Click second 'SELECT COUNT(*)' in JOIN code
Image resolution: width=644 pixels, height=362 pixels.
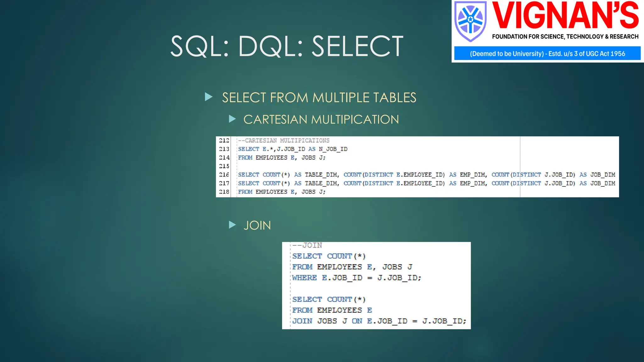(329, 299)
